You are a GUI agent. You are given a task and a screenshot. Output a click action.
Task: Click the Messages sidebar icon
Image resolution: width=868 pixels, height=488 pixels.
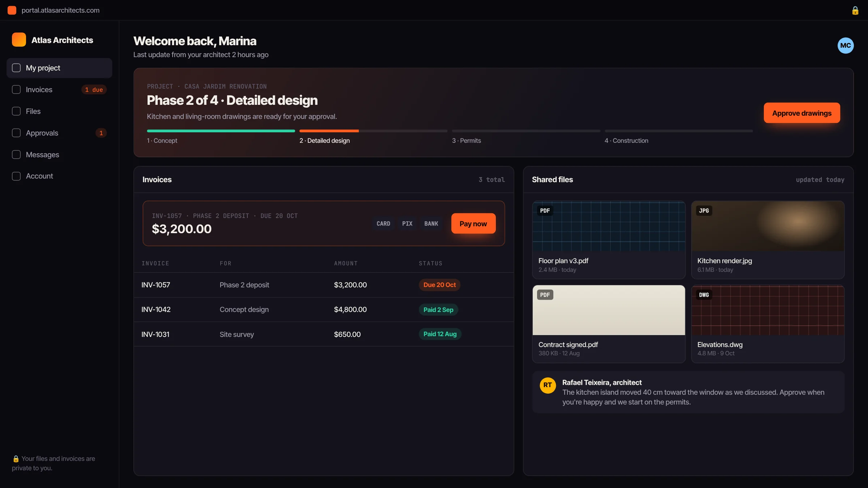[x=16, y=155]
